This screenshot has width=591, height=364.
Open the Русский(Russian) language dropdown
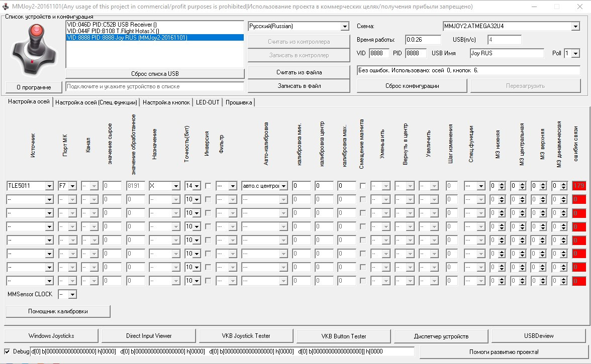point(344,26)
